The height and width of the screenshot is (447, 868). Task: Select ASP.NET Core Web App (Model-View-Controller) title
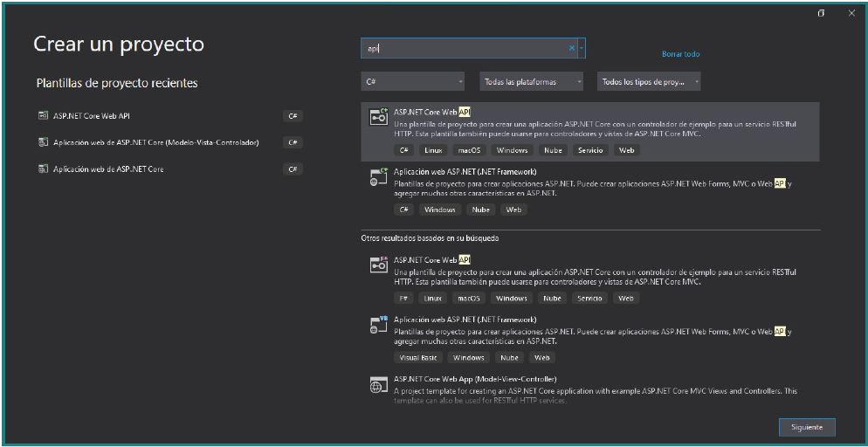475,379
